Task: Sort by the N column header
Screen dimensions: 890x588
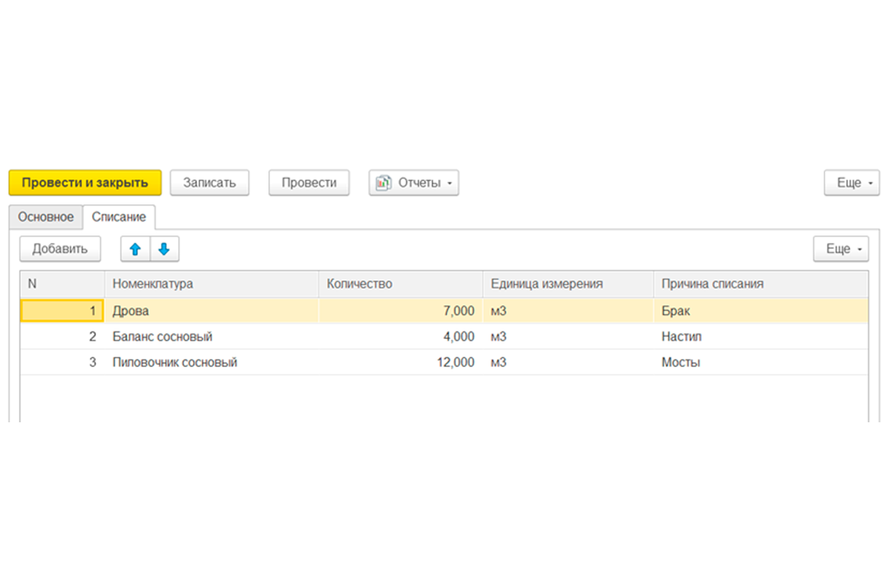Action: pyautogui.click(x=62, y=283)
